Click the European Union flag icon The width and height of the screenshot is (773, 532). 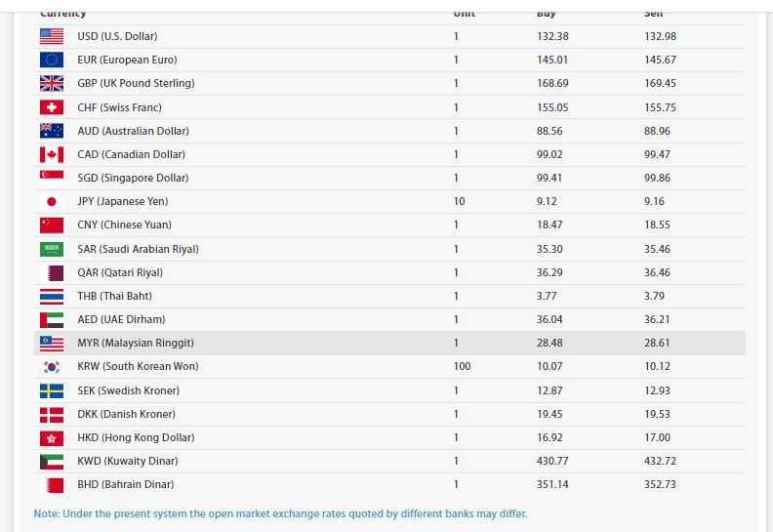point(52,60)
